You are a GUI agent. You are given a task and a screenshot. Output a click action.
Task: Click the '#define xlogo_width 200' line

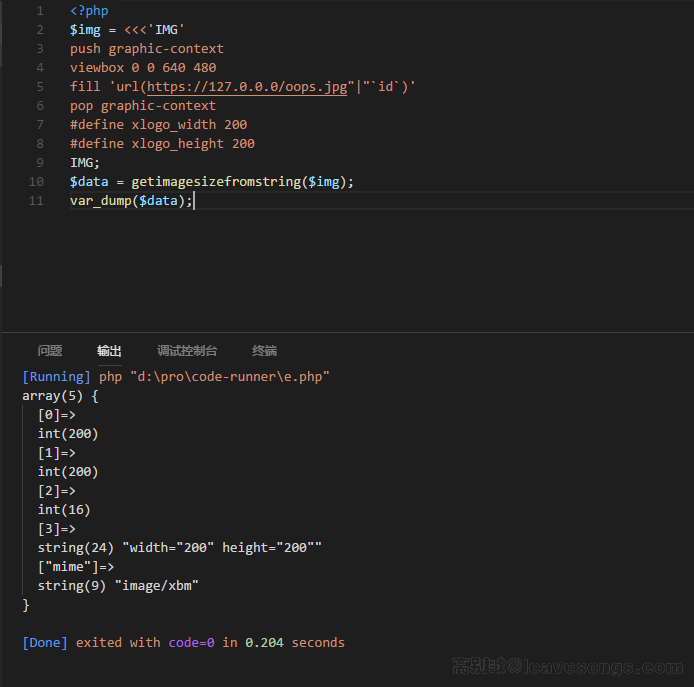pos(158,125)
